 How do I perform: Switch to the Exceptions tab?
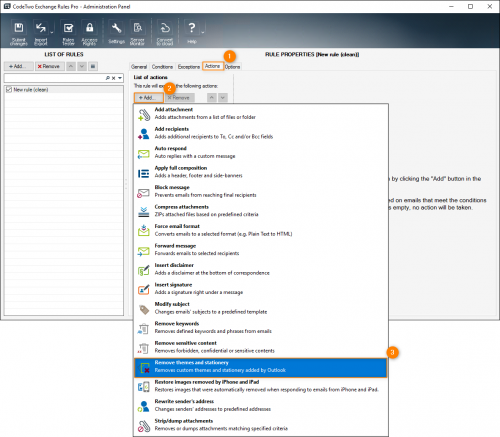click(189, 67)
